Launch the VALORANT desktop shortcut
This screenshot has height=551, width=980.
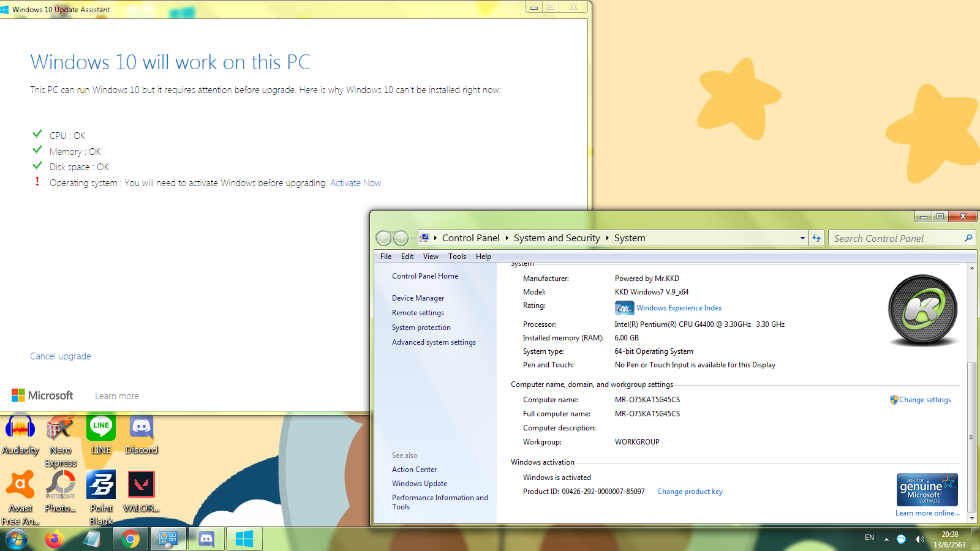[x=141, y=492]
